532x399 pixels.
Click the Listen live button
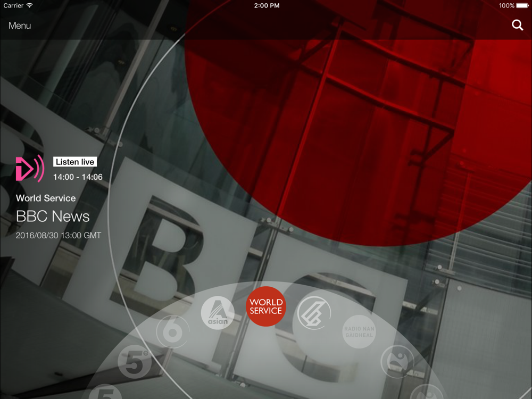[75, 162]
